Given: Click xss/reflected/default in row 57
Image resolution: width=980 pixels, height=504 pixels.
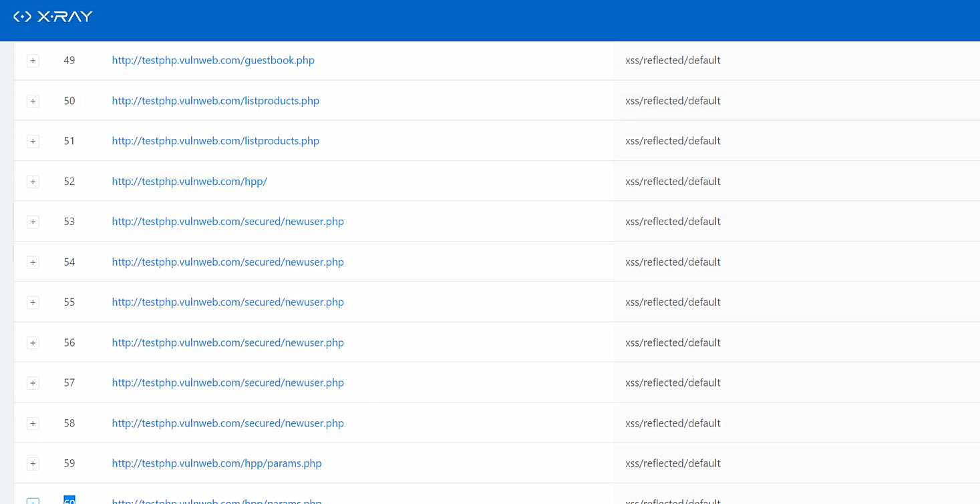Looking at the screenshot, I should click(x=673, y=383).
